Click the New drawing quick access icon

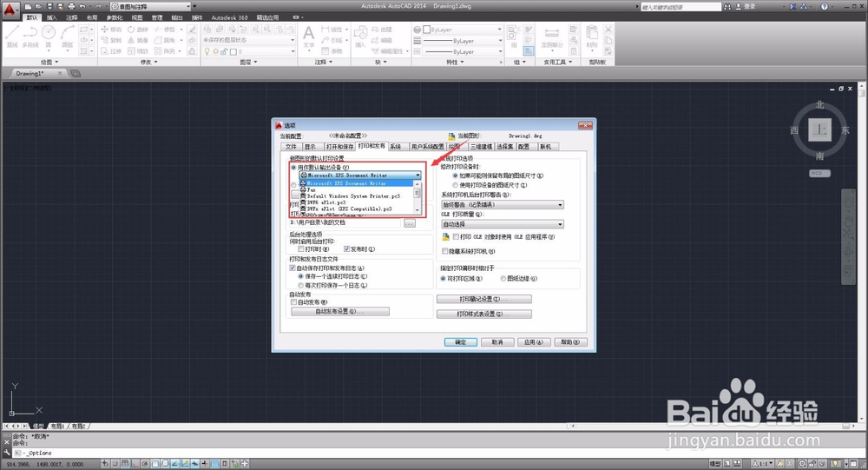pos(29,6)
